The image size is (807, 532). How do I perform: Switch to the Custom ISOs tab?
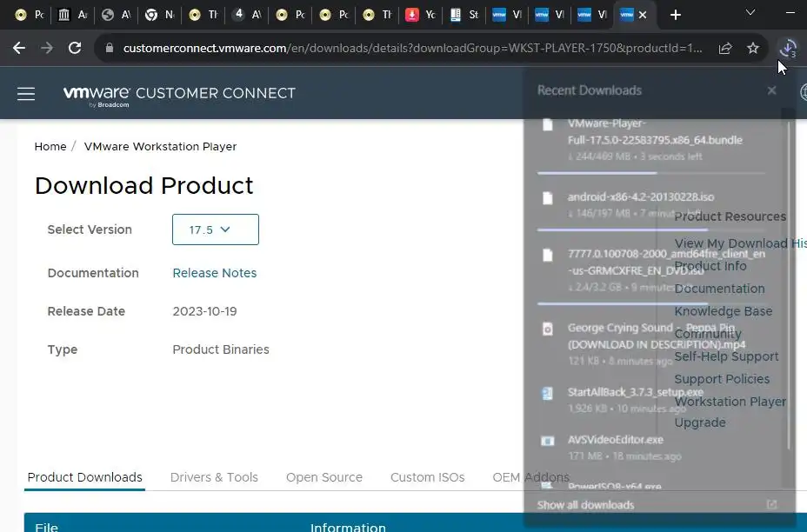427,477
